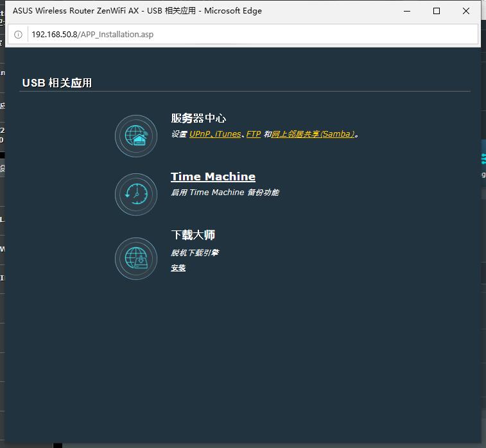Open the FTP settings link
Viewport: 486px width, 448px height.
tap(254, 134)
